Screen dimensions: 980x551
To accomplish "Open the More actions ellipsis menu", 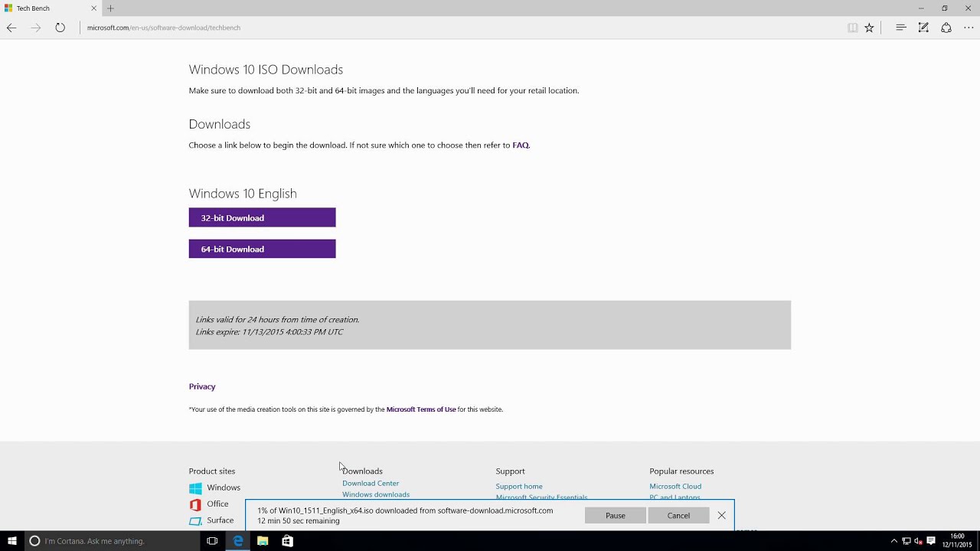I will pos(969,28).
